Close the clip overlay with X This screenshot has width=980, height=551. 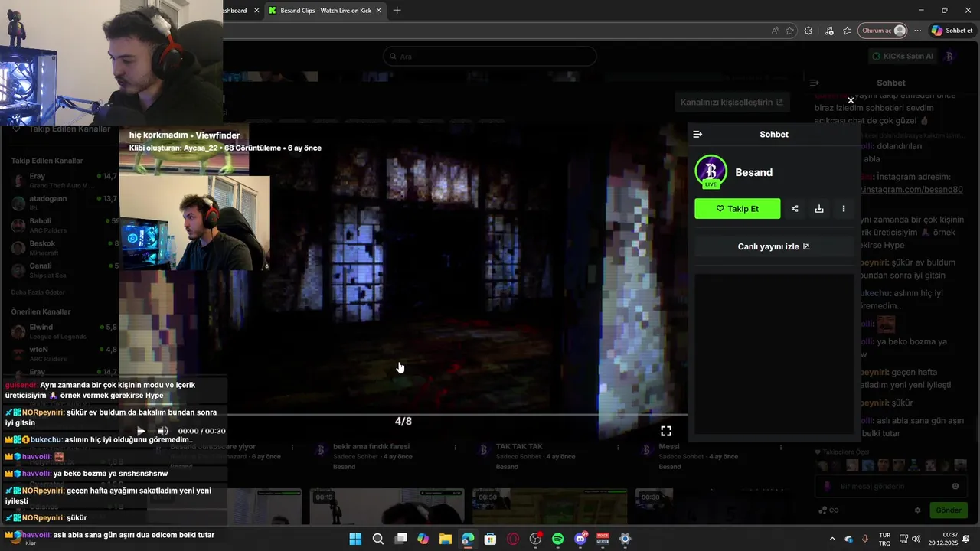[851, 100]
